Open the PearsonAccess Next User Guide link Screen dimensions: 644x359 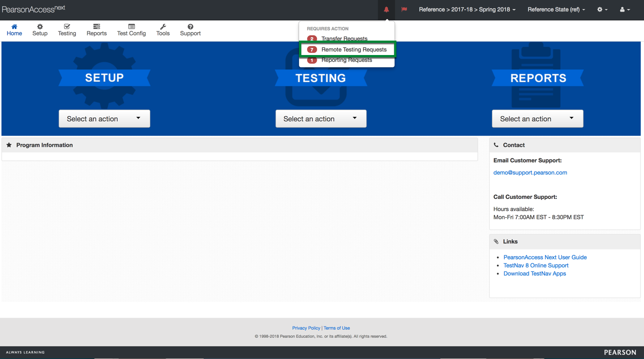[x=545, y=257]
